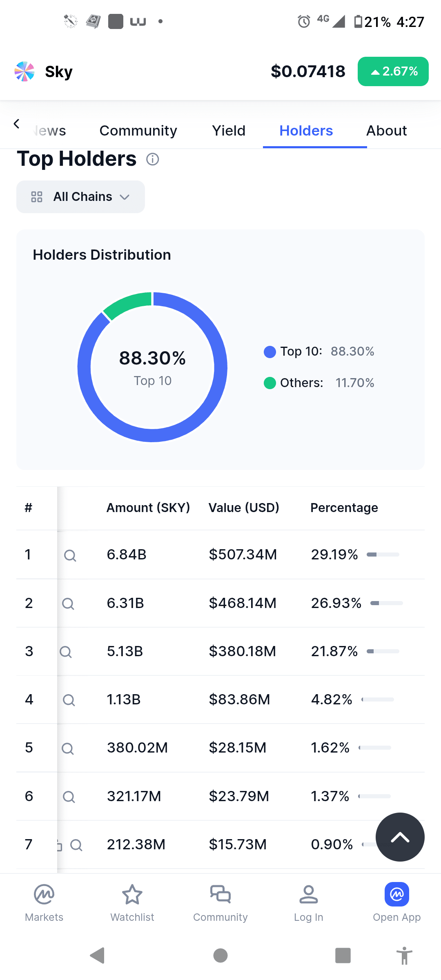Image resolution: width=441 pixels, height=980 pixels.
Task: Tap the Percentage column header
Action: click(344, 508)
